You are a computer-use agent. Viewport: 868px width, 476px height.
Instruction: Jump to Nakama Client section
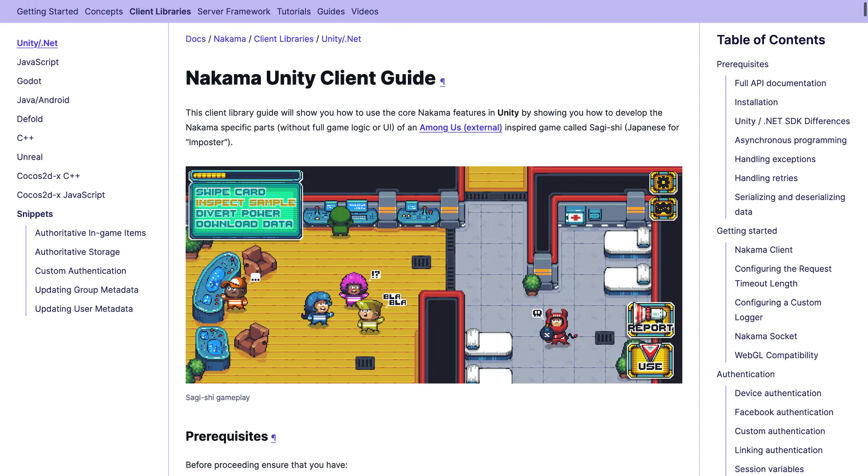point(764,250)
